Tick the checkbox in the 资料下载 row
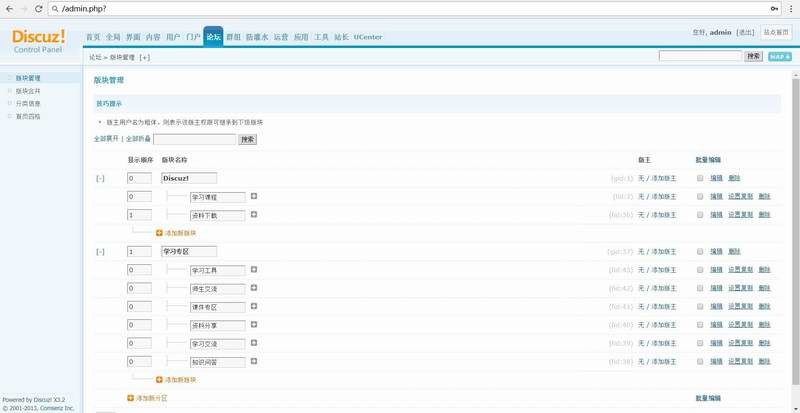 (700, 215)
